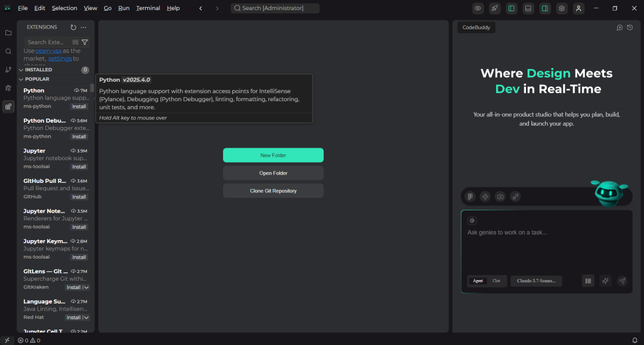Collapse the POPULAR section
The height and width of the screenshot is (345, 644).
21,79
